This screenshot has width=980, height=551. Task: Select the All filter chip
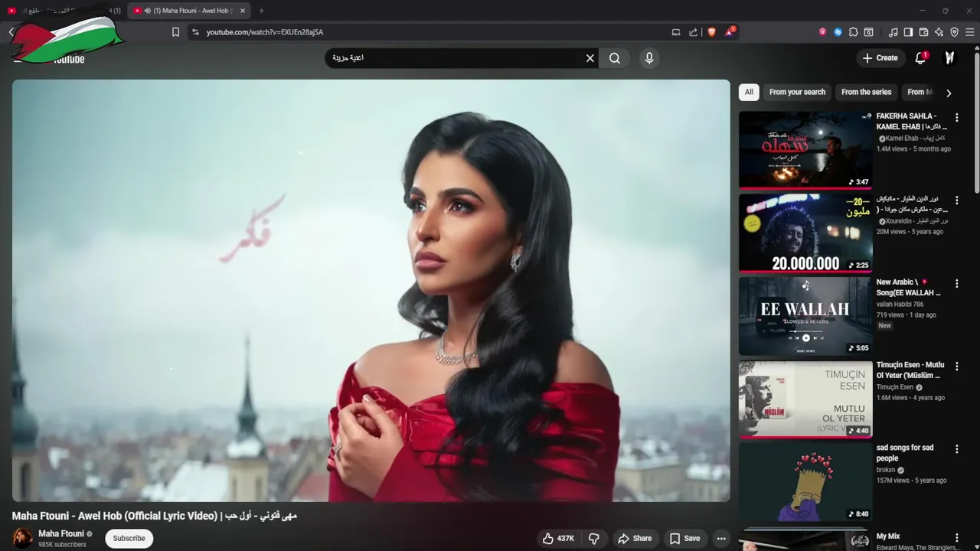point(749,92)
